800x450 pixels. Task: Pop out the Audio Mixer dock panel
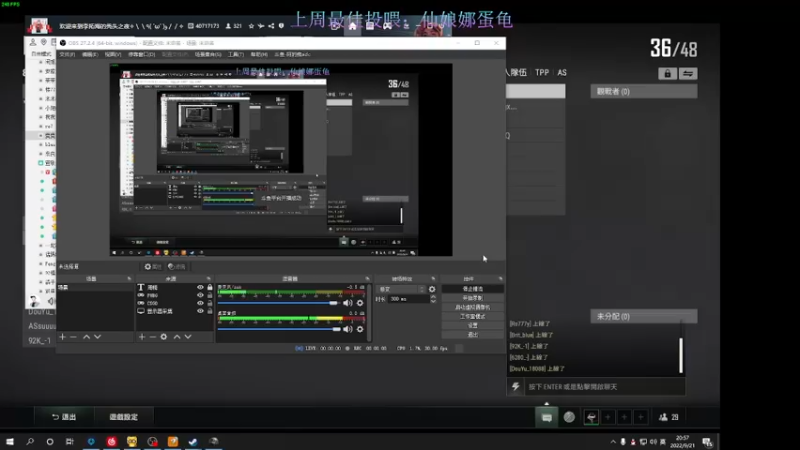(367, 279)
